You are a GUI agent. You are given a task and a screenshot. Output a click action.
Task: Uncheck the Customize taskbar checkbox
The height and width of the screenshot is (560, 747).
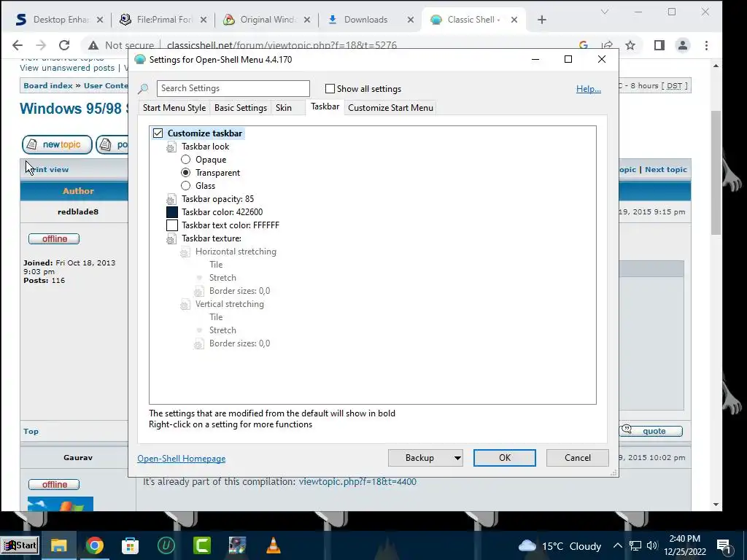pyautogui.click(x=158, y=133)
